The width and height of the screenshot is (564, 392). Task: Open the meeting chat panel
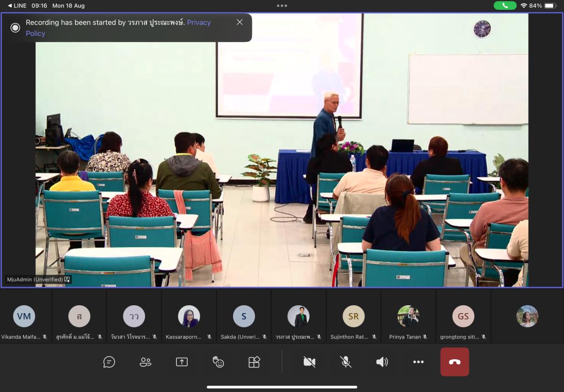tap(109, 362)
